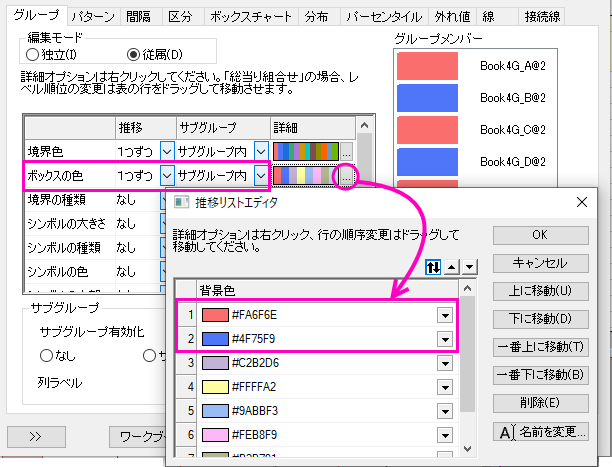612x467 pixels.
Task: Click the >> expand panel button
Action: click(x=36, y=437)
